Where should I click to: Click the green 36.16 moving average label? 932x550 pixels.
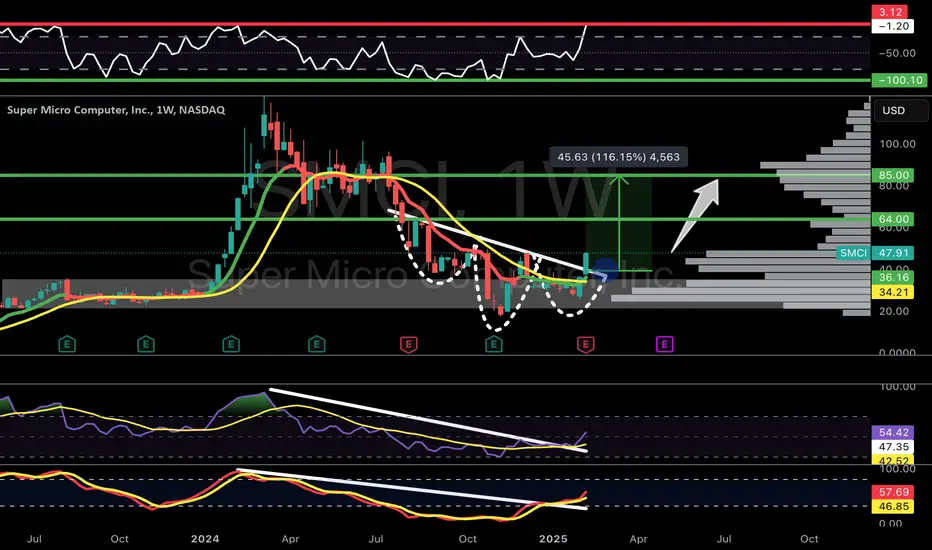tap(893, 278)
